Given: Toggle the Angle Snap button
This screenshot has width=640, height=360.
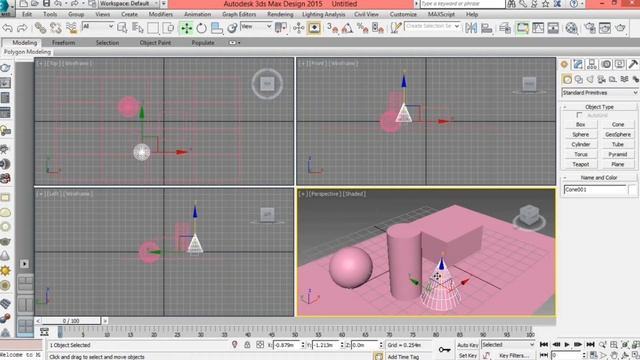Looking at the screenshot, I should coord(347,28).
